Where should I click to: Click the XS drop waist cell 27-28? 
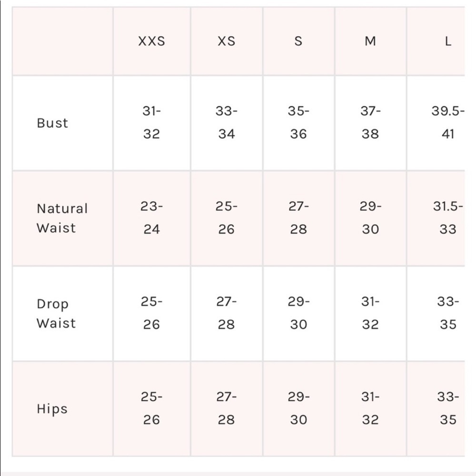click(x=227, y=313)
